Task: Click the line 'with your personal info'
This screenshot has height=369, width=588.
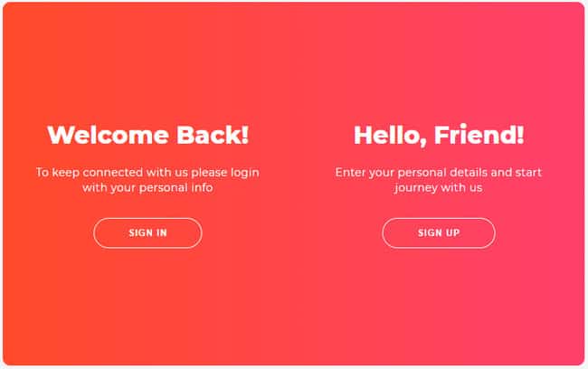Action: pos(147,187)
